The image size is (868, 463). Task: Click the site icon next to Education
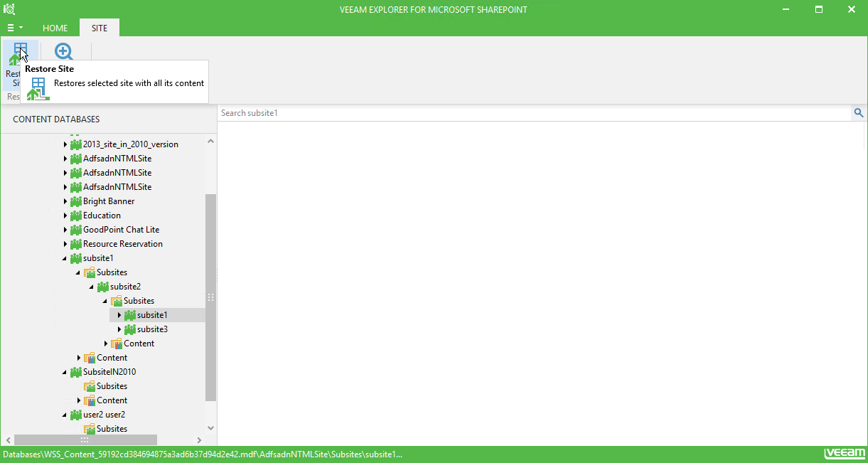point(76,215)
